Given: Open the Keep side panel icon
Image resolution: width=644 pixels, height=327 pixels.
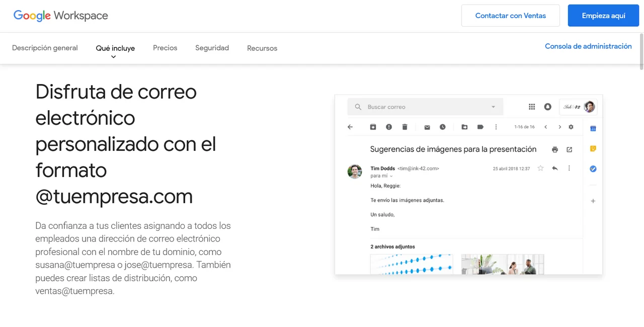Looking at the screenshot, I should (x=593, y=149).
